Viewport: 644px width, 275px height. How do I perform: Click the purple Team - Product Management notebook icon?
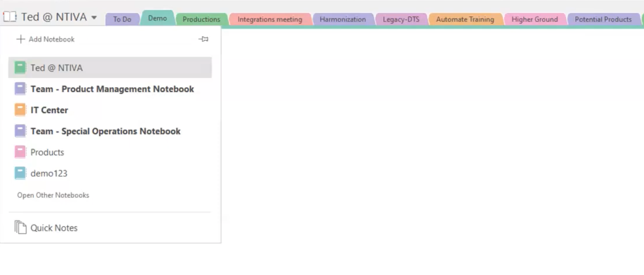click(19, 89)
